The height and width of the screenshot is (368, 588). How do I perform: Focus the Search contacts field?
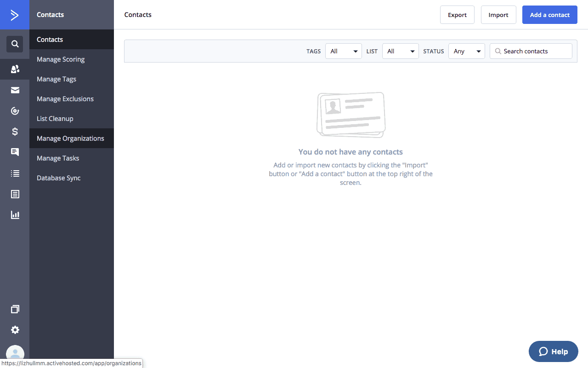tap(531, 51)
